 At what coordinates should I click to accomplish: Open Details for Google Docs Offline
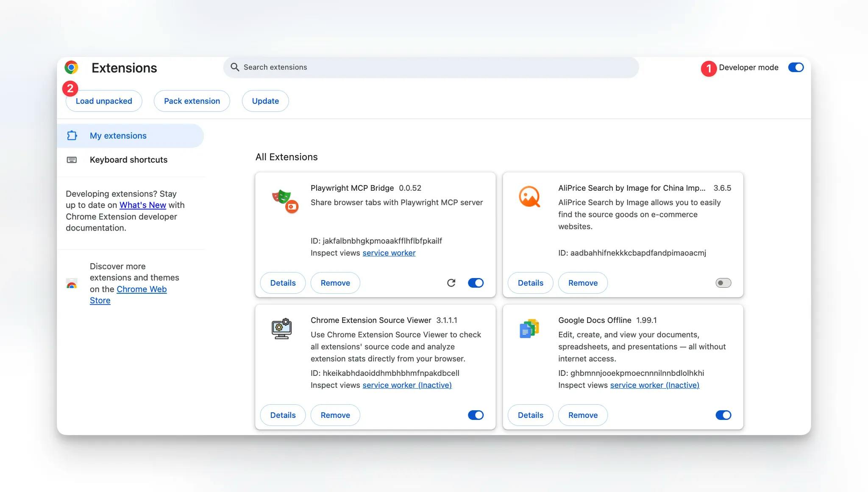(x=530, y=415)
